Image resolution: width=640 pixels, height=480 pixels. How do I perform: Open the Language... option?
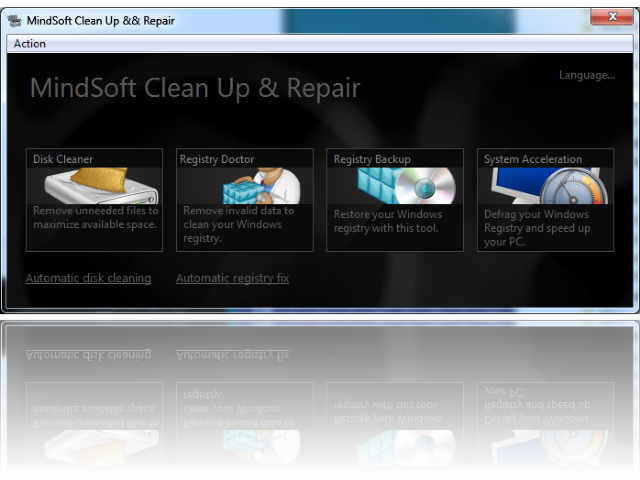pyautogui.click(x=587, y=75)
